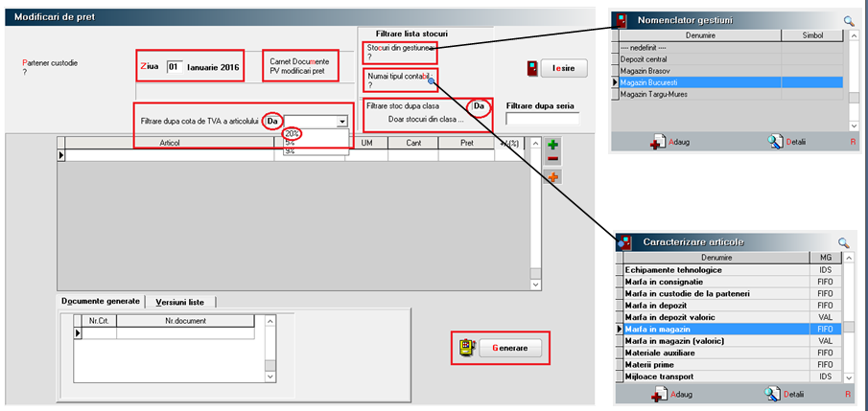Click the orange plus icon beside grid
Screen dimensions: 868x411
tap(553, 177)
